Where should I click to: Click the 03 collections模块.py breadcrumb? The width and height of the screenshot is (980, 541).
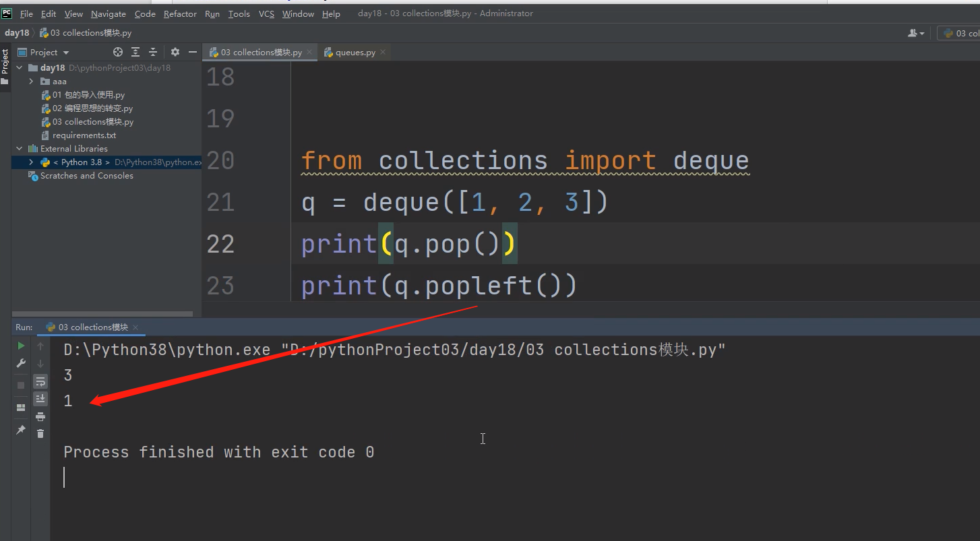click(86, 33)
